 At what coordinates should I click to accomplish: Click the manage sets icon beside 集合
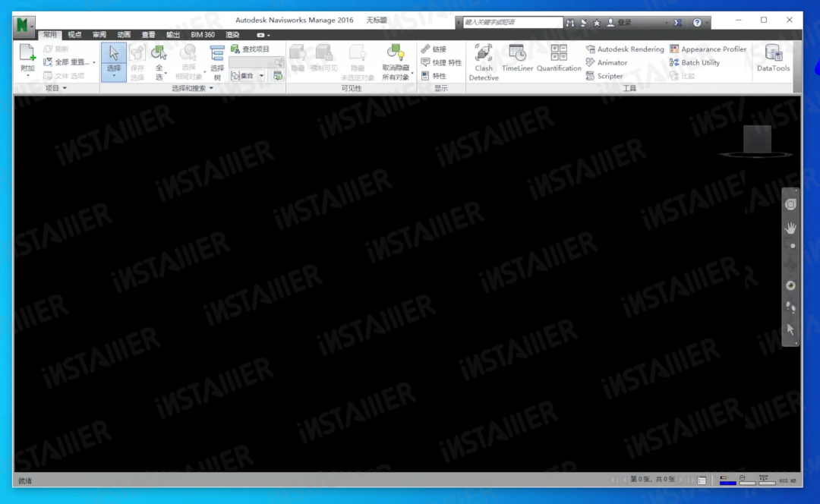pos(278,76)
